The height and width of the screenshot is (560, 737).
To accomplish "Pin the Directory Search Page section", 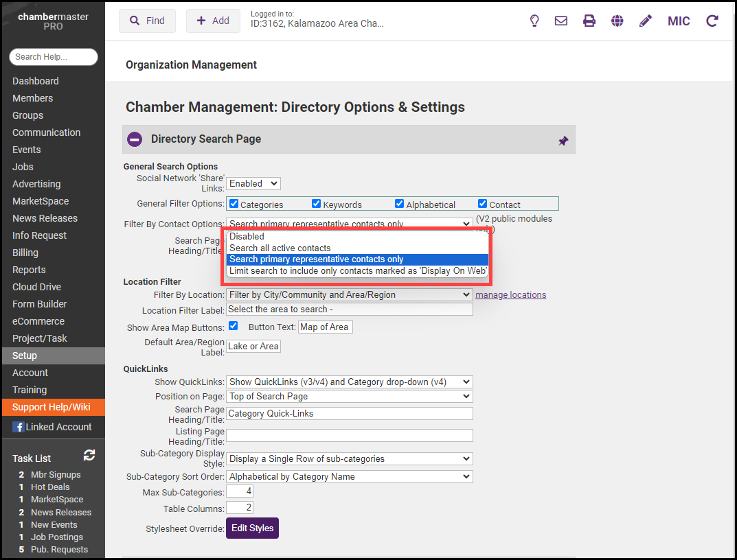I will click(x=563, y=141).
